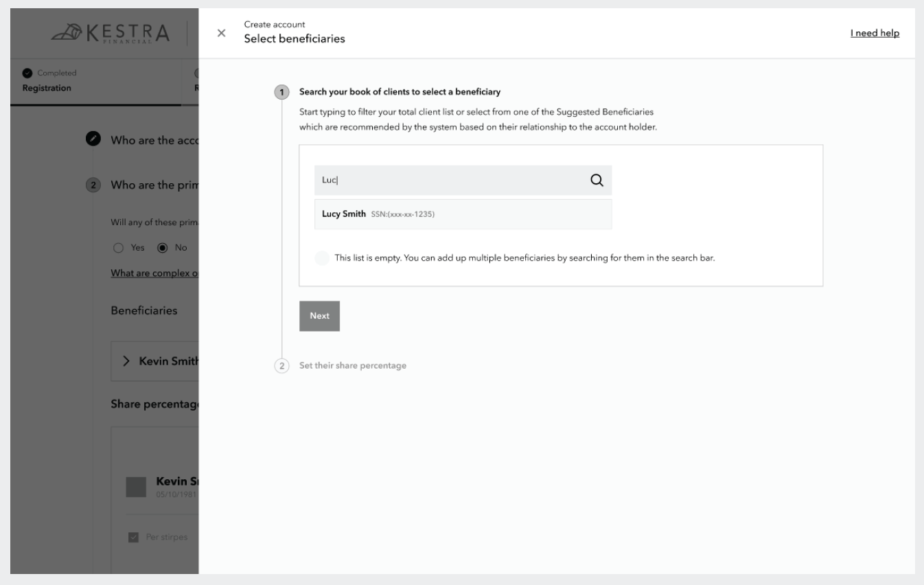
Task: Open the Set their share percentage step
Action: 353,366
